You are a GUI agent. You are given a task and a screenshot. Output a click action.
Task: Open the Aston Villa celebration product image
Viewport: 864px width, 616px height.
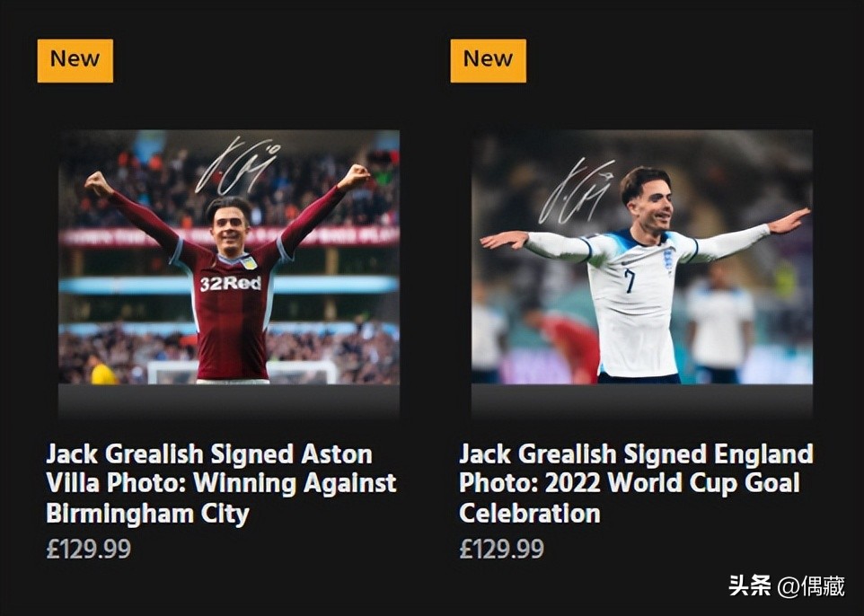coord(229,258)
